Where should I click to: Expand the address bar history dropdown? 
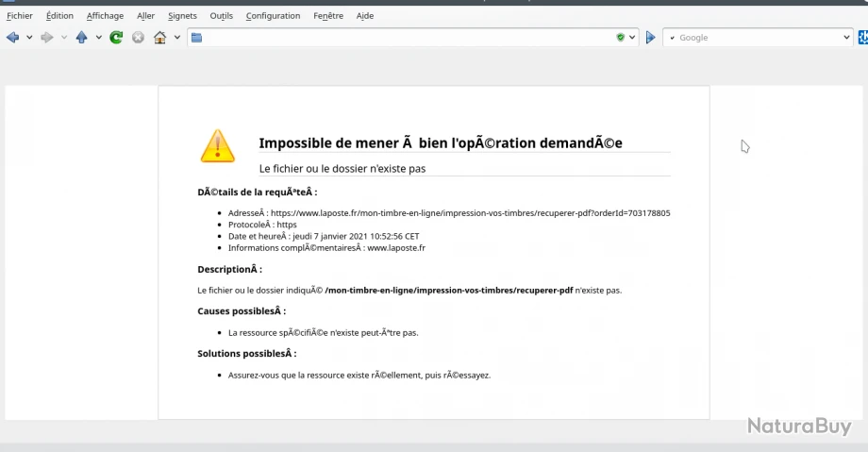pos(633,38)
